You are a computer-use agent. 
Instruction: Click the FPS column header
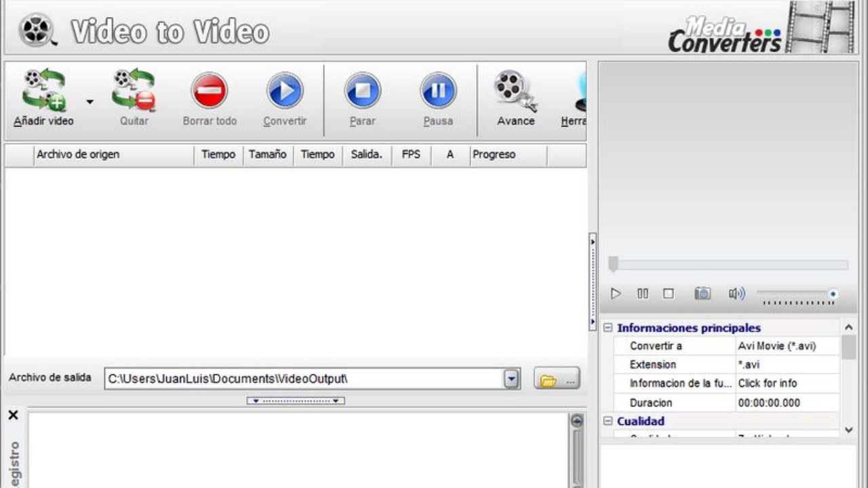click(x=411, y=155)
